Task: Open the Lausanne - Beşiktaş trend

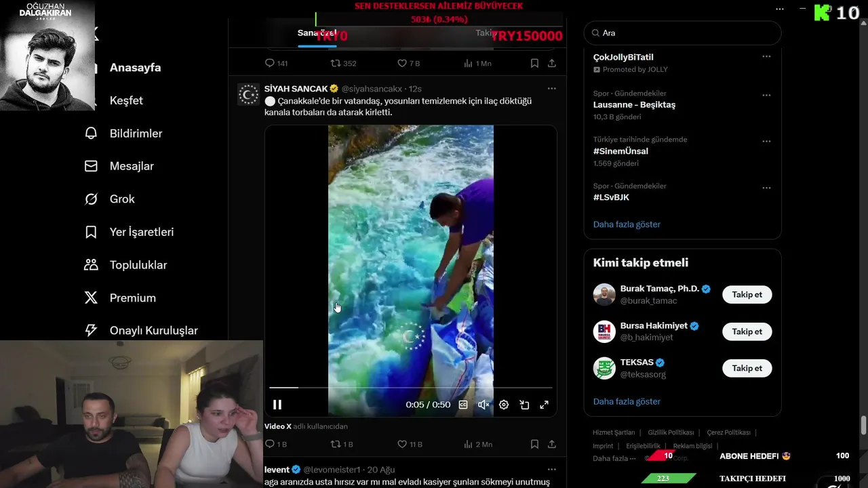Action: click(x=634, y=104)
